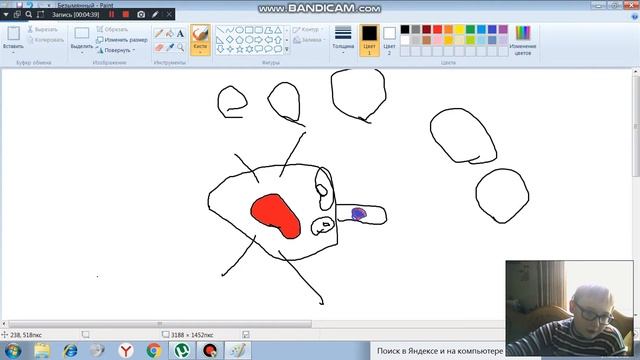This screenshot has width=640, height=360.
Task: Open File Explorer from the taskbar
Action: [x=42, y=351]
